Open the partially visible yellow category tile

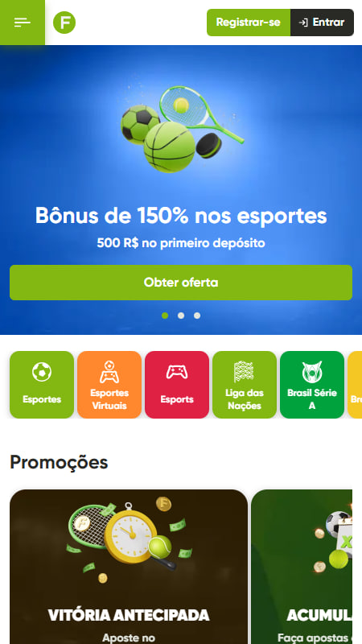click(x=355, y=385)
